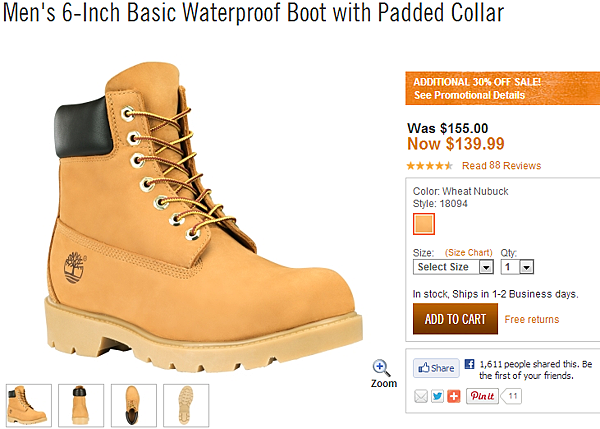The height and width of the screenshot is (429, 600).
Task: Add the boot to cart
Action: tap(455, 319)
